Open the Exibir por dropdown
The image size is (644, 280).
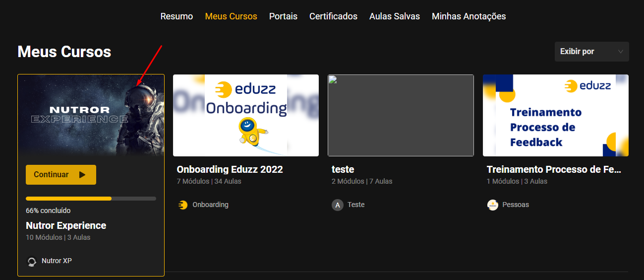coord(592,52)
